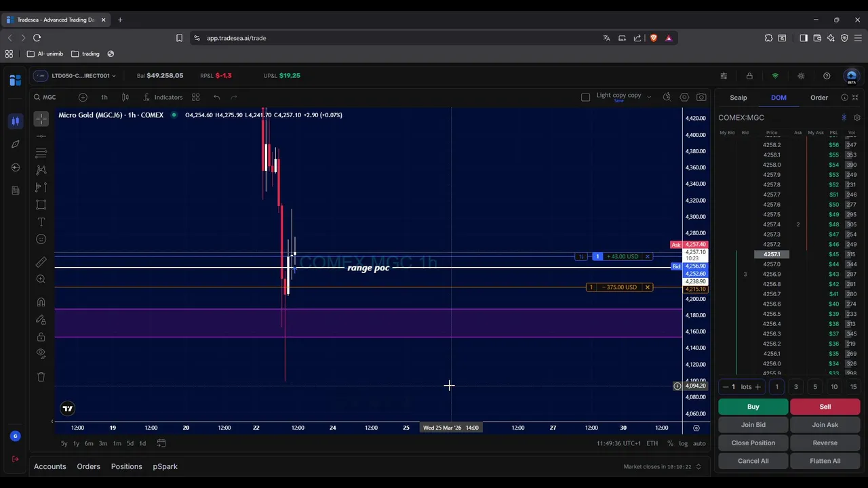
Task: Select the geometric shapes tool
Action: (41, 205)
